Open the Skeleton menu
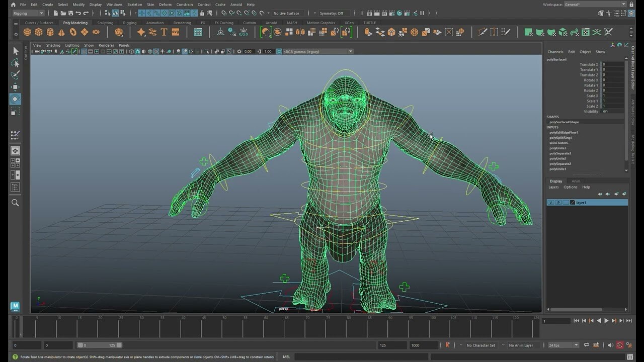Image resolution: width=644 pixels, height=362 pixels. pyautogui.click(x=134, y=4)
